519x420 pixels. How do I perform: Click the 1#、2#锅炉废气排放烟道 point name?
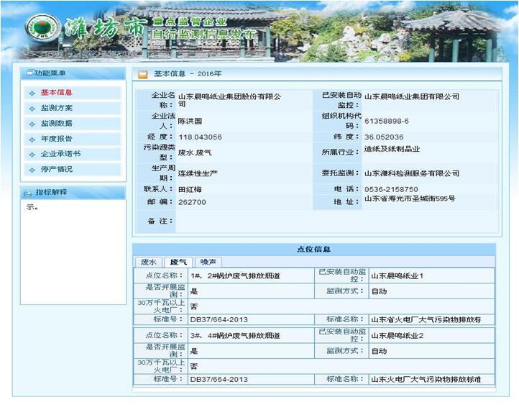pos(234,275)
